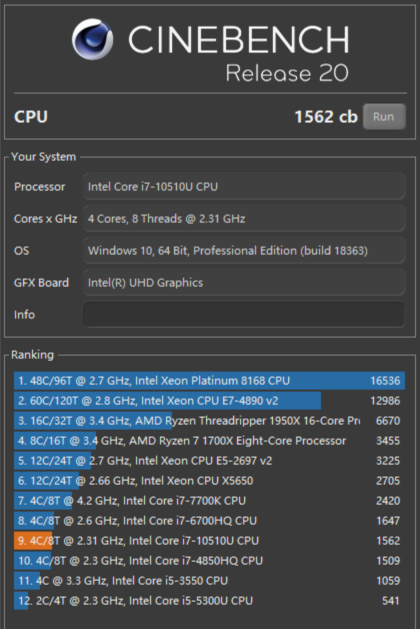Choose the Threadripper 1950X ranking entry
The width and height of the screenshot is (420, 629).
click(x=209, y=421)
